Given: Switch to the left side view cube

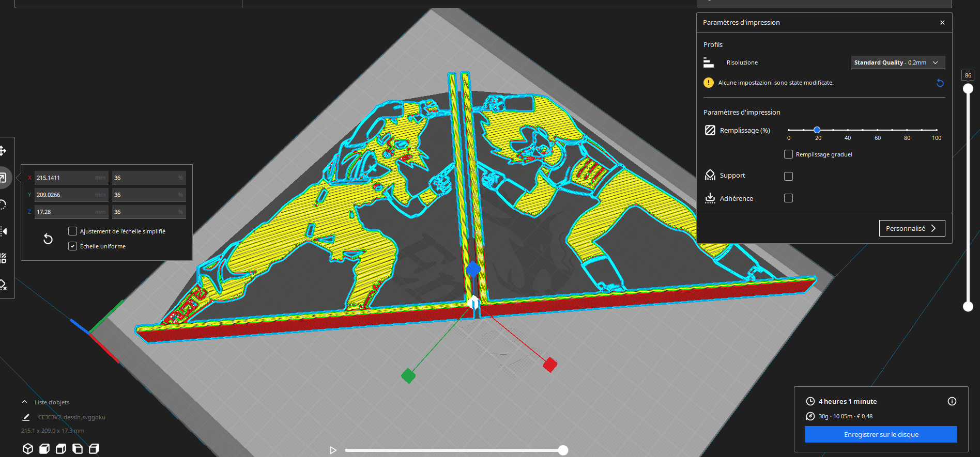Looking at the screenshot, I should coord(78,449).
